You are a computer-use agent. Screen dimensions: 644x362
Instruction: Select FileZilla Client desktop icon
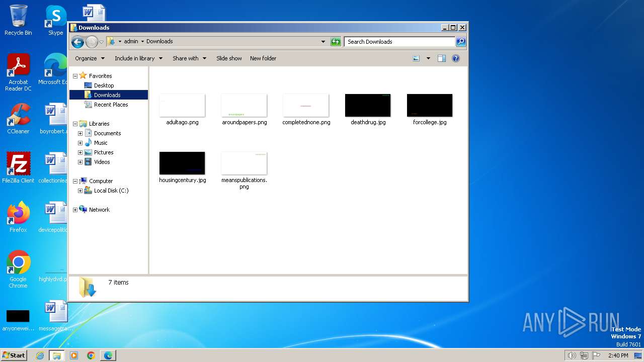(18, 168)
